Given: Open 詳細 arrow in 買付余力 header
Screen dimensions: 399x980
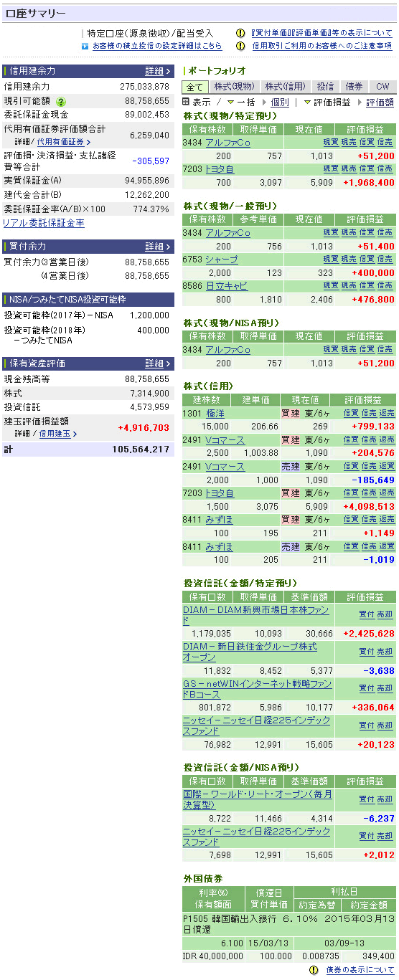Looking at the screenshot, I should (158, 246).
